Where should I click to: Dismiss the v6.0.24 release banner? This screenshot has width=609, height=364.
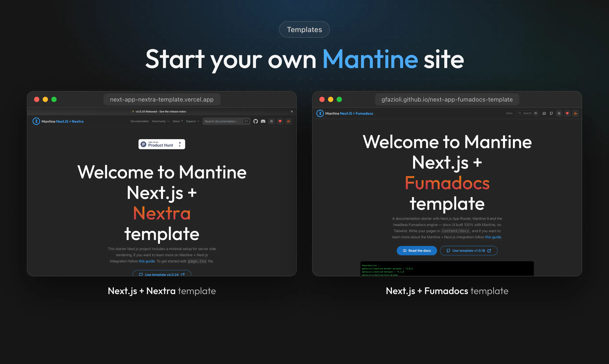click(x=292, y=111)
